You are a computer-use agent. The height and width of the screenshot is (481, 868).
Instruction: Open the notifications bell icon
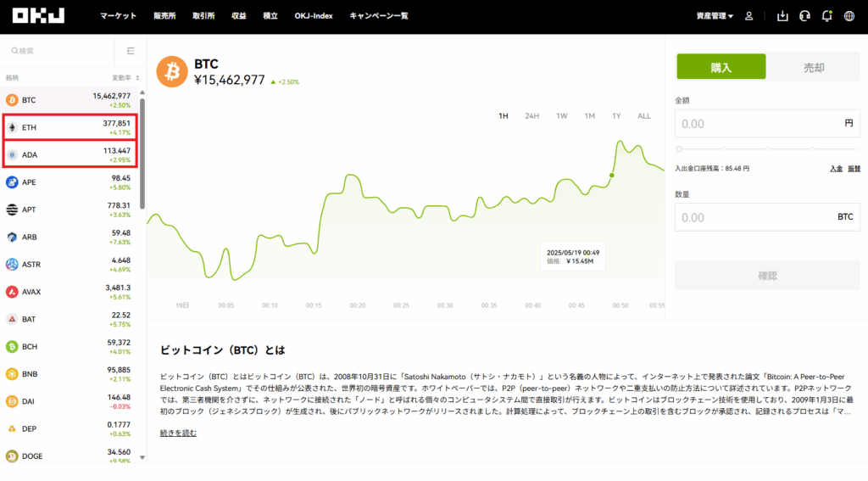(x=827, y=16)
